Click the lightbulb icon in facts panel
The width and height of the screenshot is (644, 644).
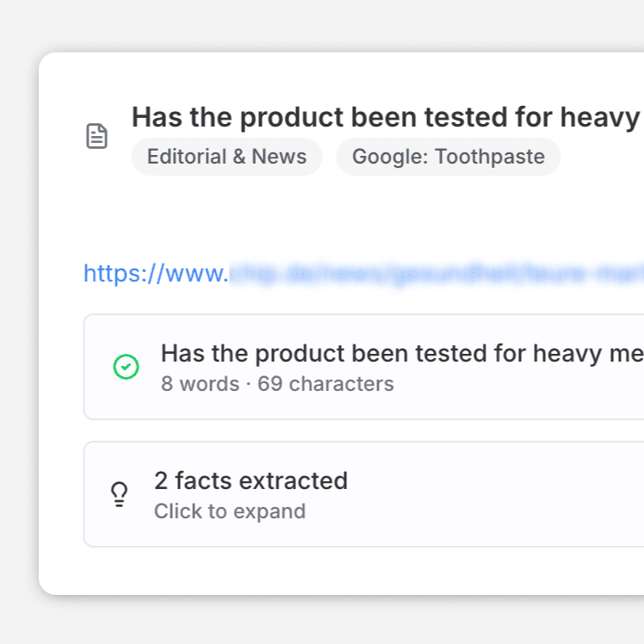119,494
